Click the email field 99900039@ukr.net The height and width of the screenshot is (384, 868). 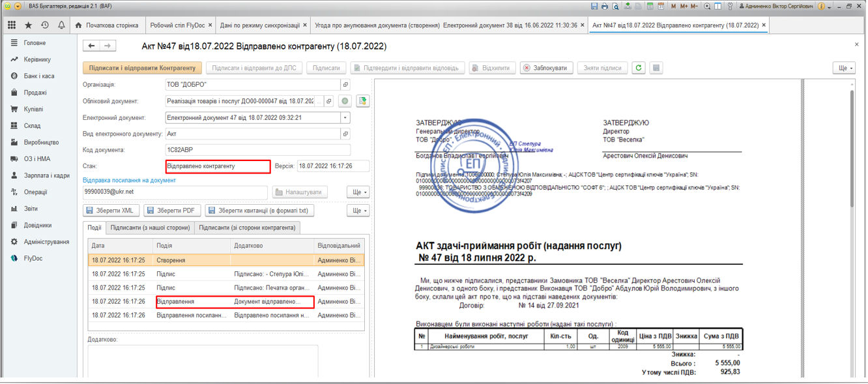tap(175, 192)
